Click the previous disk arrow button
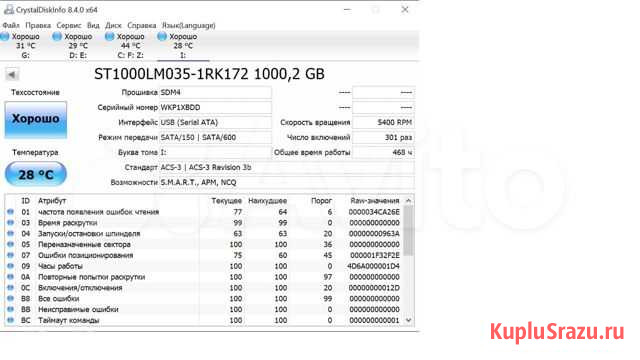 coord(12,75)
